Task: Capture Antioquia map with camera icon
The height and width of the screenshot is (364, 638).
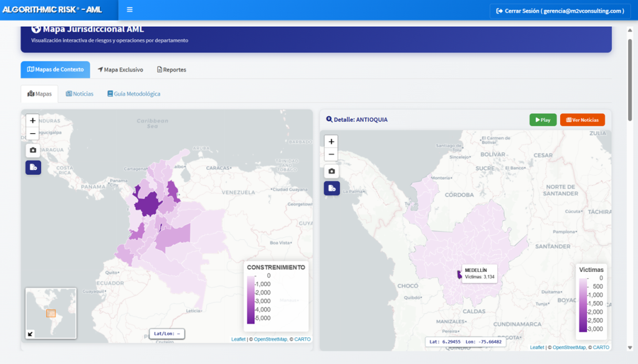Action: click(331, 172)
